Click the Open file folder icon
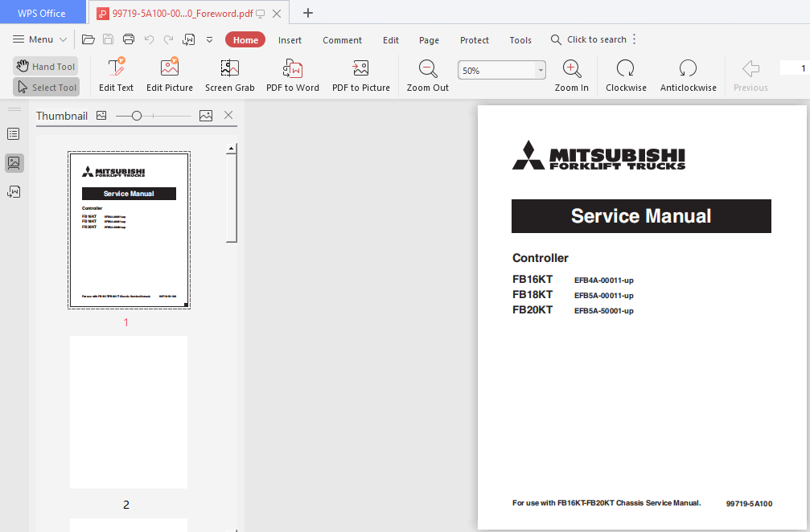The image size is (810, 532). coord(88,39)
